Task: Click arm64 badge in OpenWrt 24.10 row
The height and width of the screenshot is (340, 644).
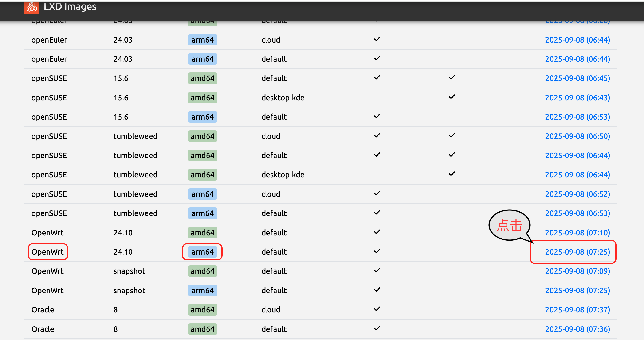Action: click(202, 252)
